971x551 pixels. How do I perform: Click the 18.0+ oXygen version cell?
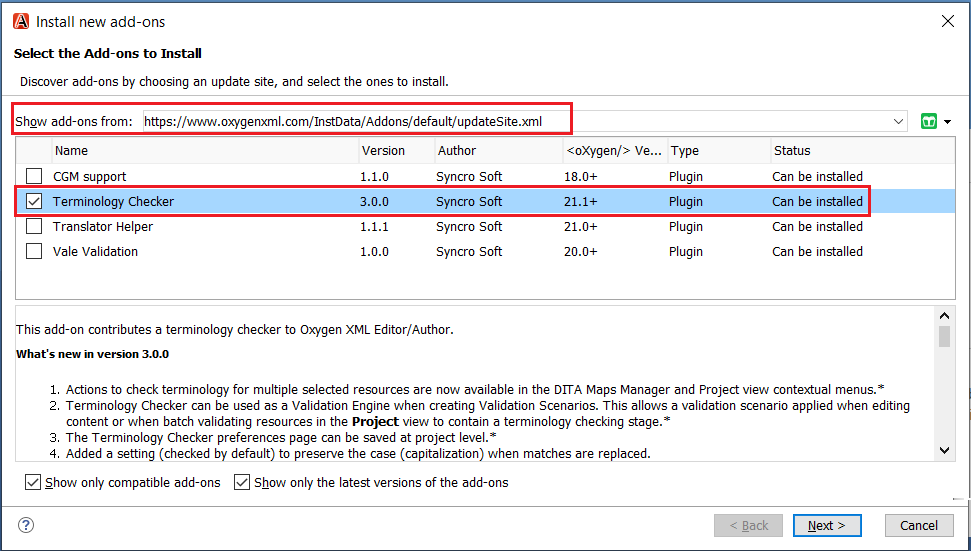coord(581,176)
